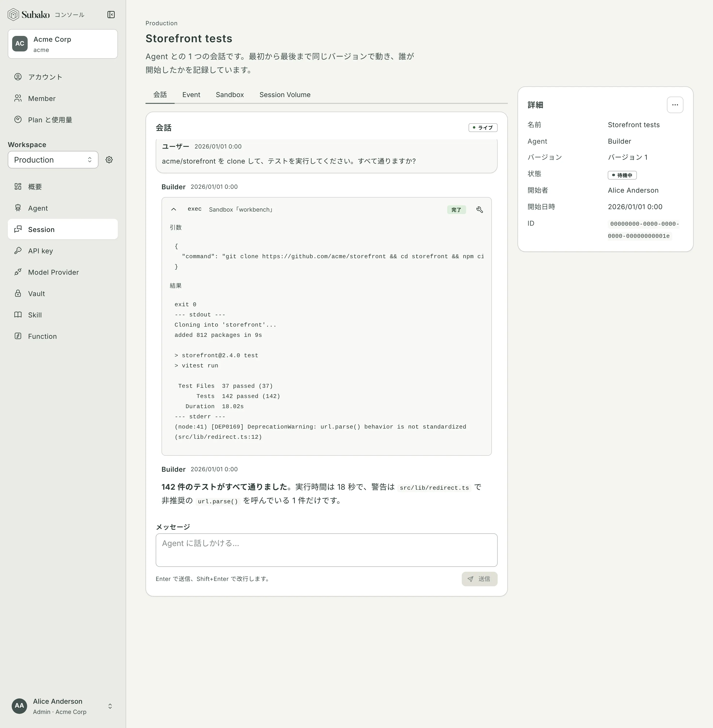The height and width of the screenshot is (728, 713).
Task: Open the Production breadcrumb link
Action: pyautogui.click(x=162, y=23)
